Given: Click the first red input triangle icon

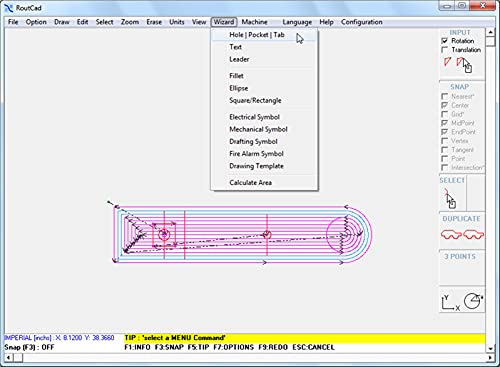Looking at the screenshot, I should click(x=447, y=62).
